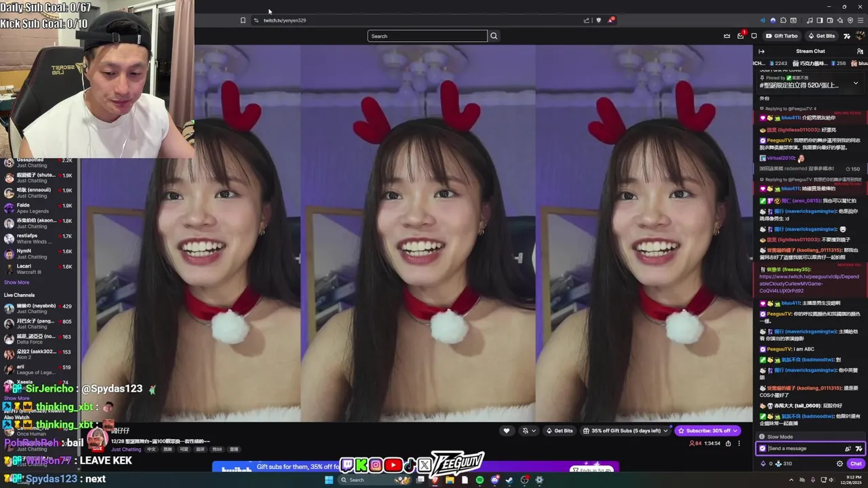Image resolution: width=868 pixels, height=488 pixels.
Task: Click the share icon beside stream uptime
Action: pyautogui.click(x=728, y=443)
